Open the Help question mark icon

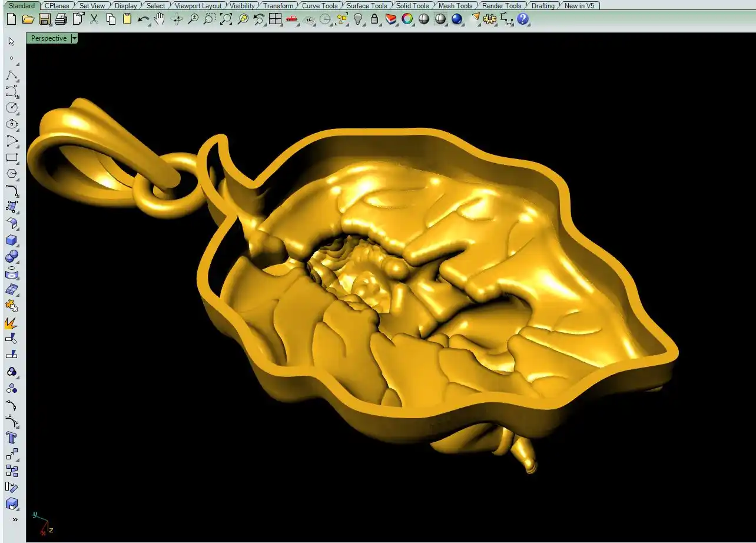(x=523, y=19)
